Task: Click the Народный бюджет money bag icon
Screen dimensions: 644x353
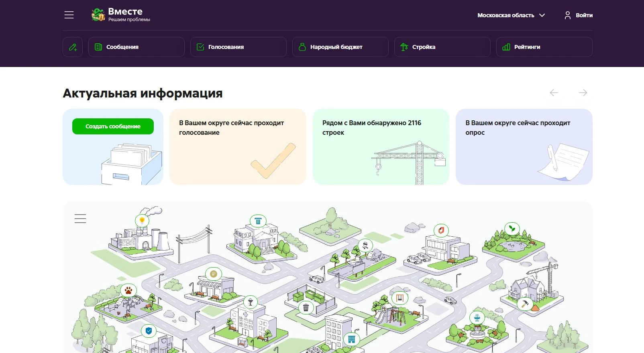Action: coord(302,47)
